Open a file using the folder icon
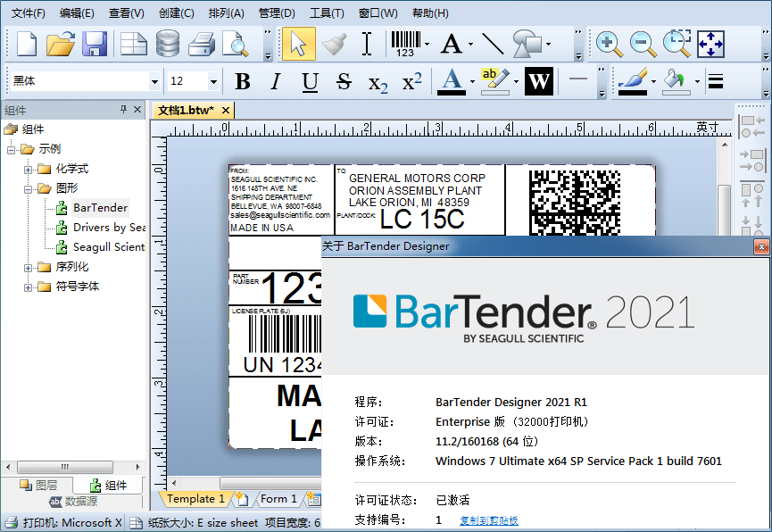Viewport: 772px width, 532px height. 61,44
